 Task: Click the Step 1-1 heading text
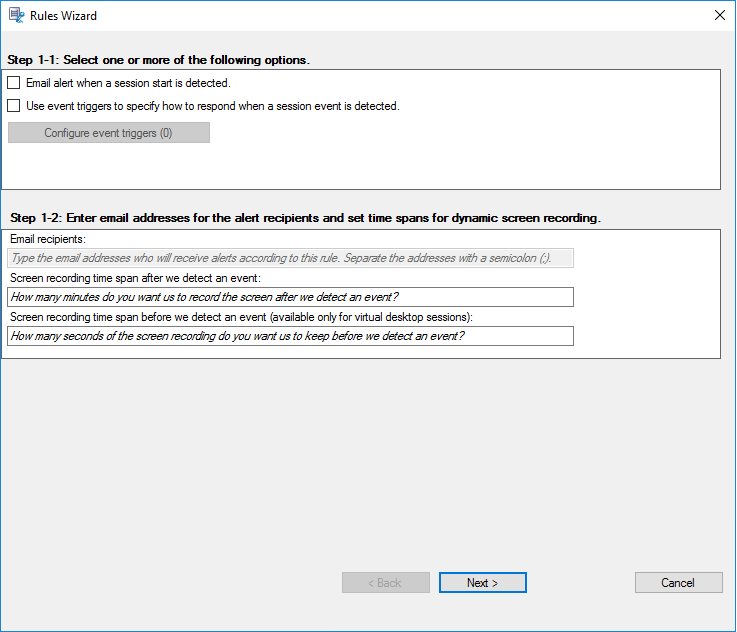click(x=158, y=60)
